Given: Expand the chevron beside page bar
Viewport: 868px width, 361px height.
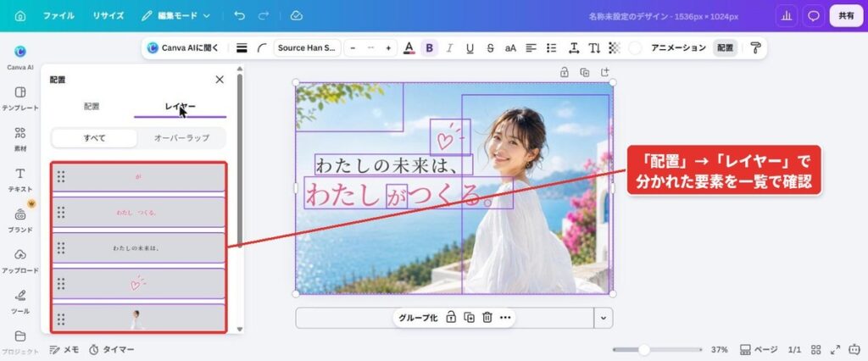Looking at the screenshot, I should pos(604,318).
